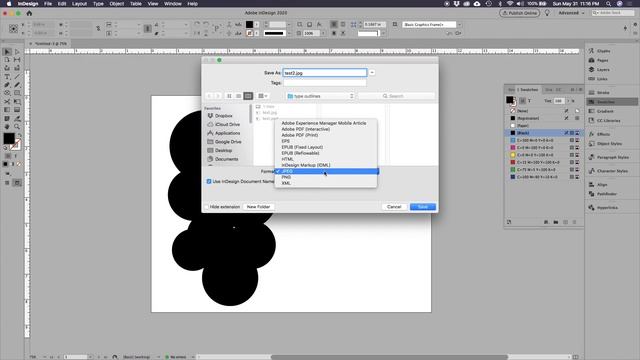This screenshot has height=360, width=640.
Task: Switch save dialog to icon view
Action: click(x=229, y=96)
